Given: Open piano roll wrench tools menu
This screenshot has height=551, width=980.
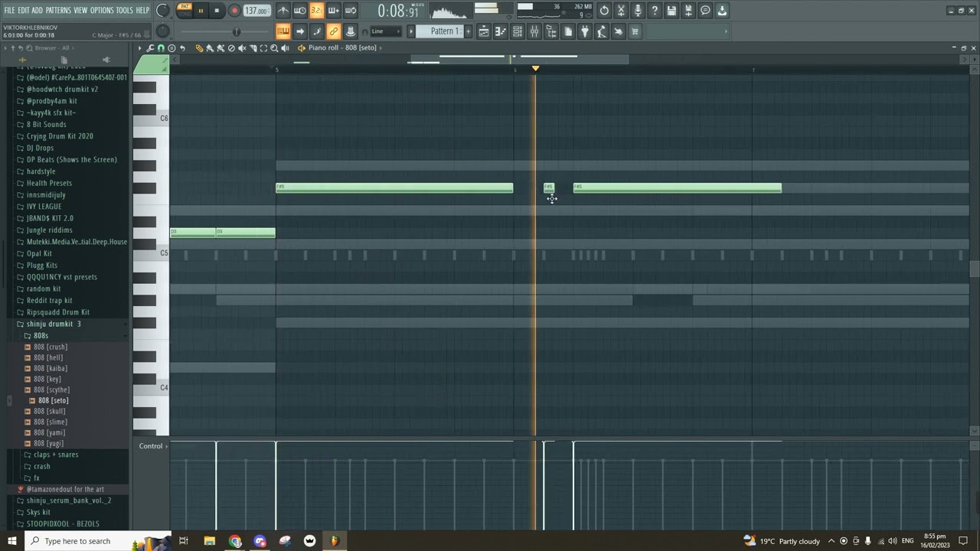Looking at the screenshot, I should click(x=150, y=48).
